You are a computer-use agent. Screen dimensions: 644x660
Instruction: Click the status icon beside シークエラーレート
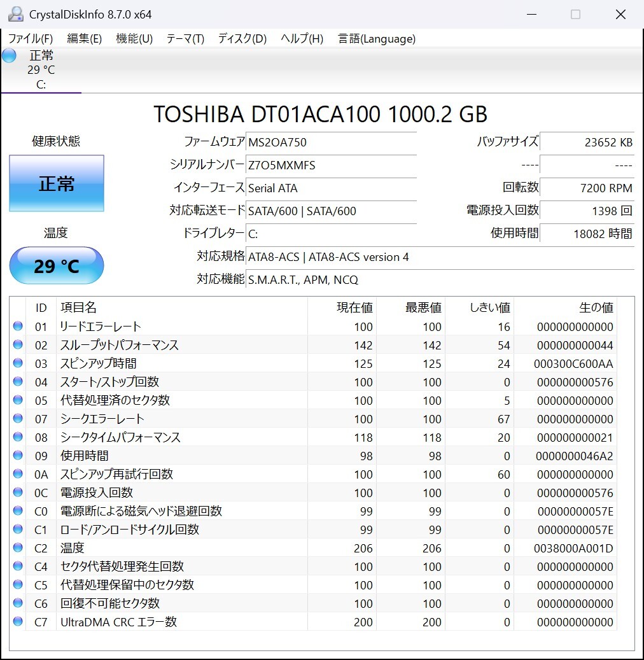[x=18, y=419]
